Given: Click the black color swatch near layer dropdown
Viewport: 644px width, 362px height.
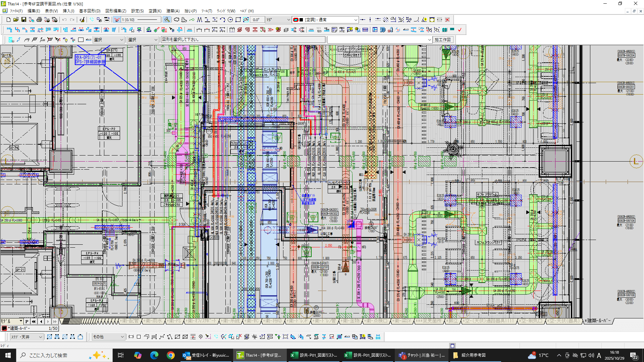Looking at the screenshot, I should click(x=301, y=20).
